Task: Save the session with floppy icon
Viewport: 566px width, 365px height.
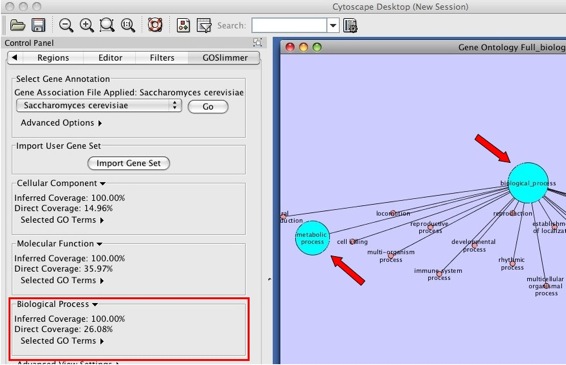Action: 38,25
